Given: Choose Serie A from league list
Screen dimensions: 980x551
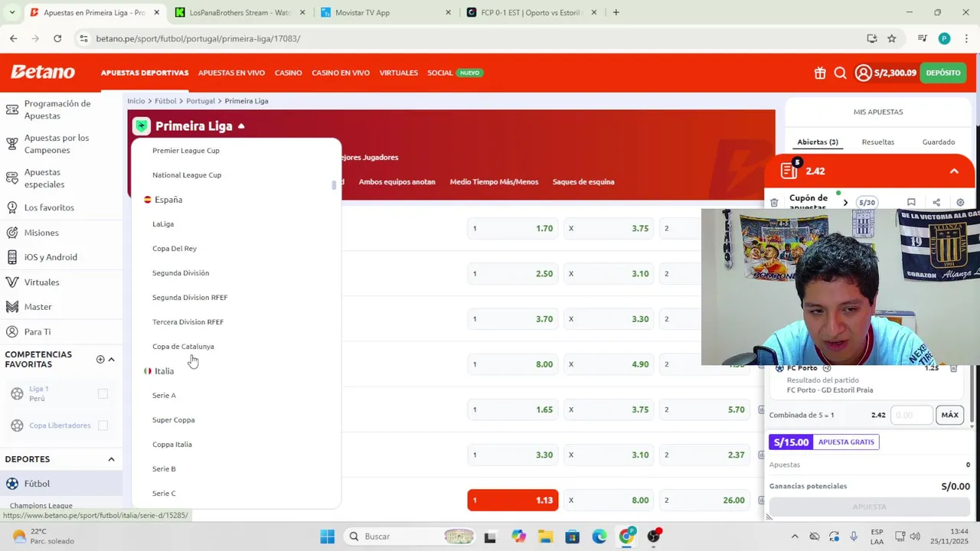Looking at the screenshot, I should tap(164, 396).
